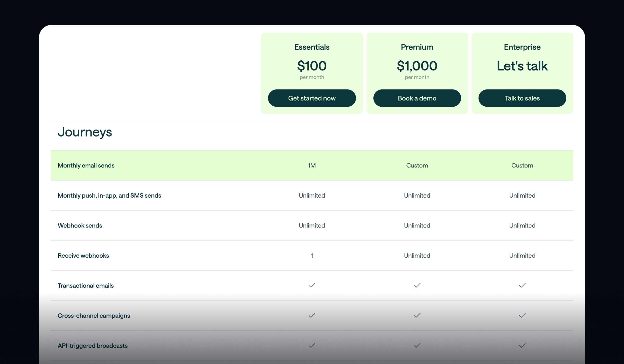This screenshot has width=624, height=364.
Task: Click the Receive webhooks row label
Action: pyautogui.click(x=83, y=255)
